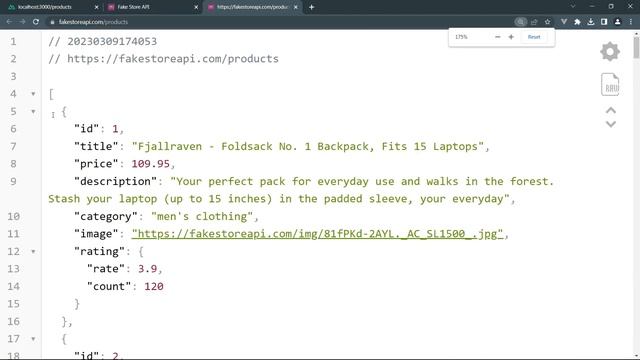Switch to the localhost:3000/products tab
The width and height of the screenshot is (640, 360).
coord(52,7)
